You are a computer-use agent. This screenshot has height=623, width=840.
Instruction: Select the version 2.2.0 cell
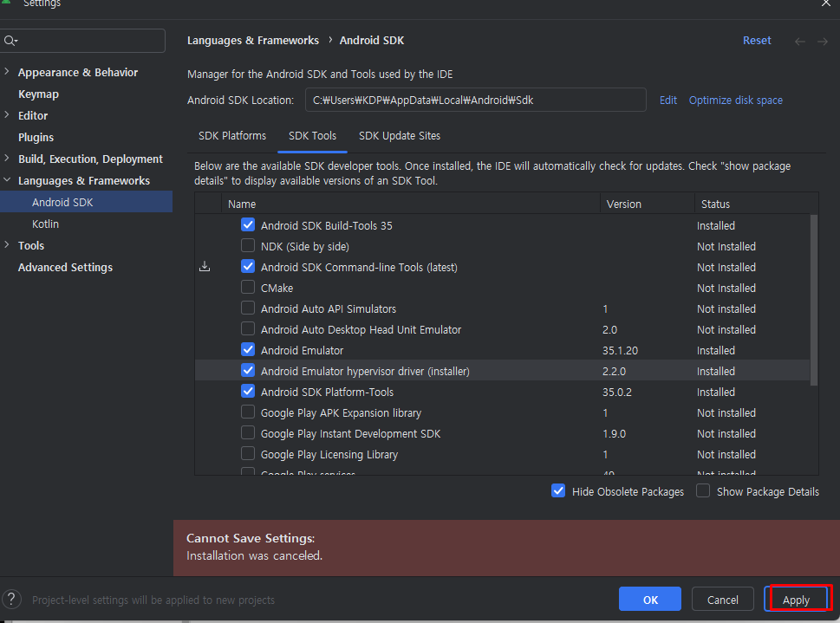614,371
